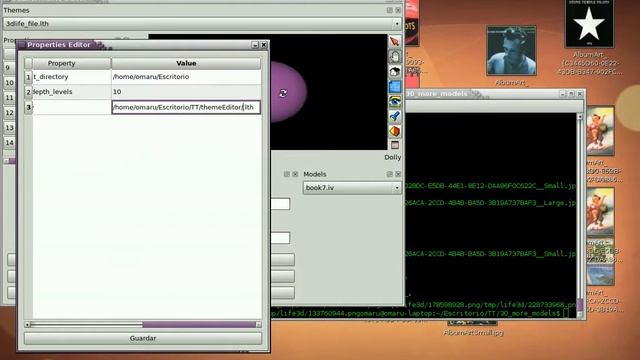Toggle the orange camera projection icon
This screenshot has height=360, width=640.
pos(394,131)
